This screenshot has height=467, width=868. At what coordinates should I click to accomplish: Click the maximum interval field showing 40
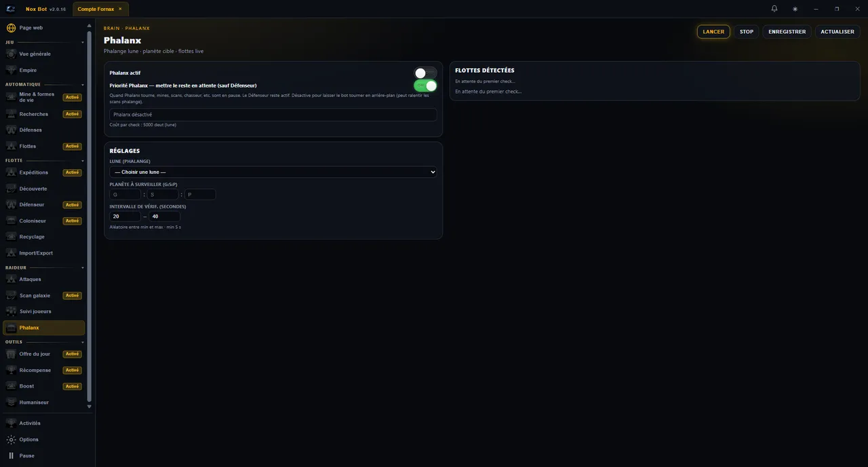point(165,217)
